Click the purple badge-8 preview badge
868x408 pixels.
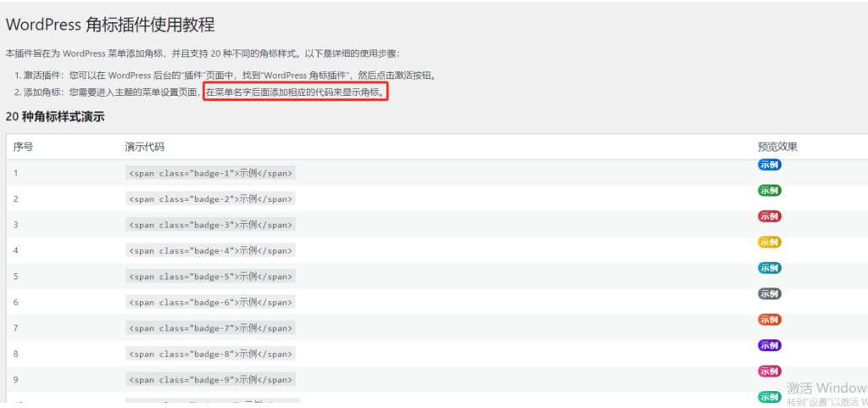769,345
